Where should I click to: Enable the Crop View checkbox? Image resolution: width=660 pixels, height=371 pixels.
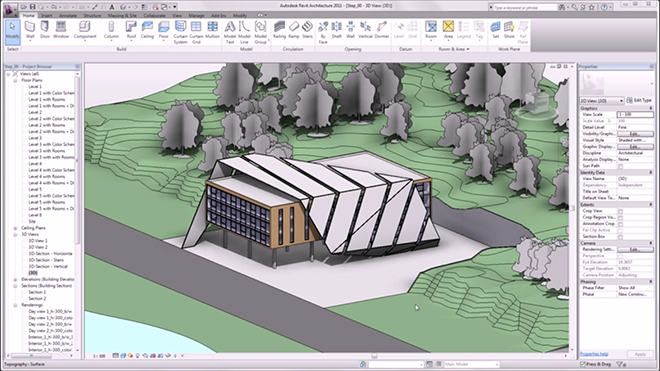[620, 211]
